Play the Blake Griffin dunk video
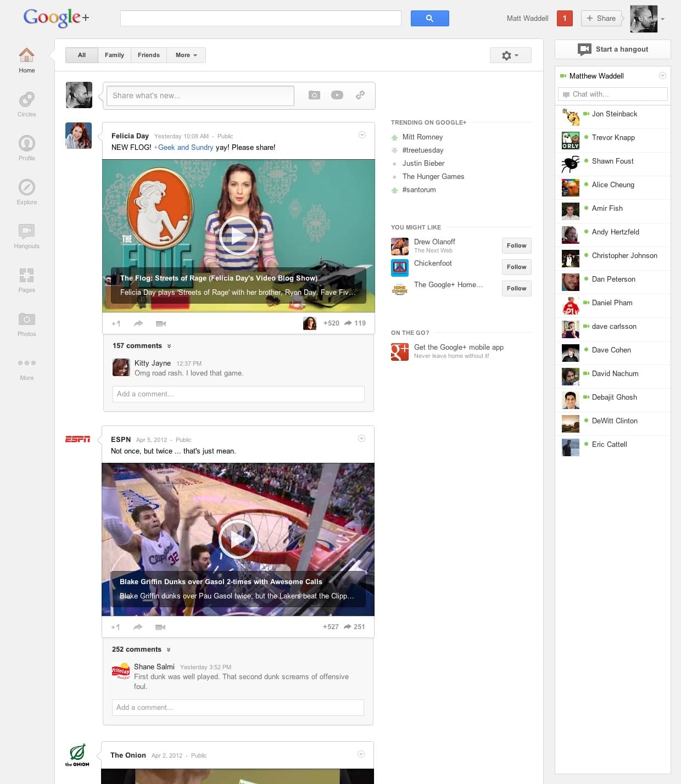Screen dimensions: 681x784 [x=238, y=539]
